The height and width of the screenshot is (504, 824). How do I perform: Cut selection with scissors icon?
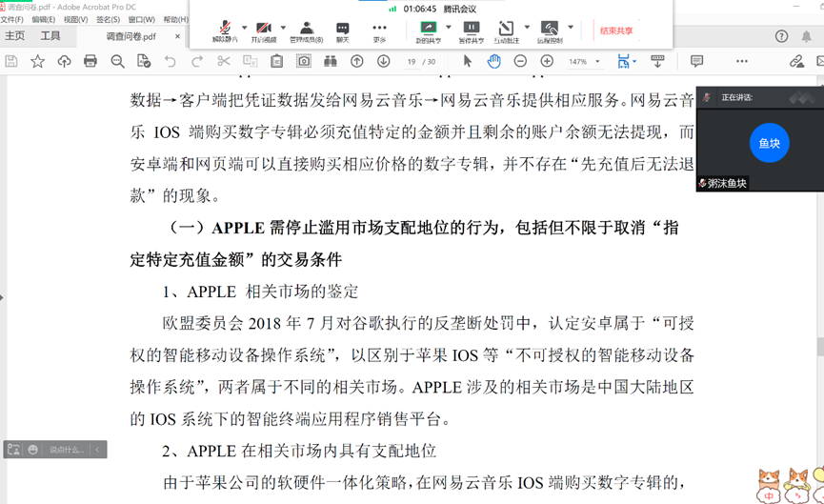click(x=224, y=62)
